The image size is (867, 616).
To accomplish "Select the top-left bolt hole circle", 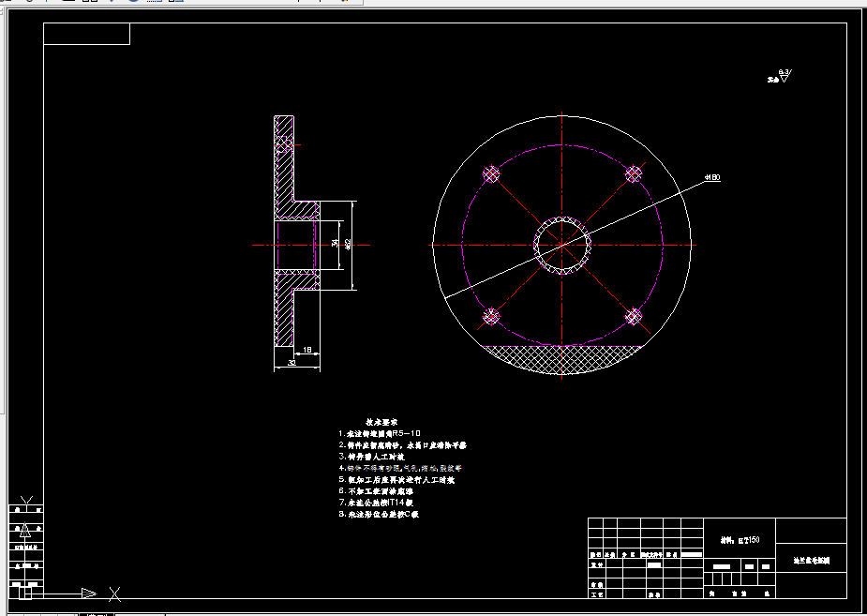I will point(491,174).
